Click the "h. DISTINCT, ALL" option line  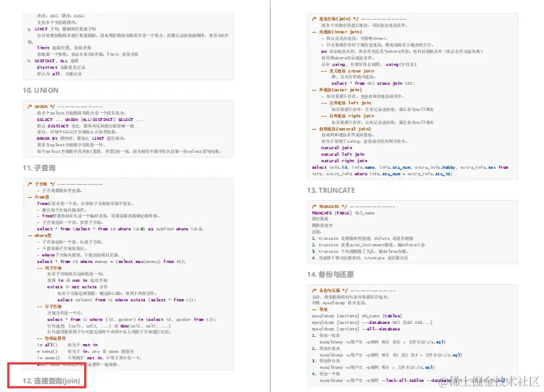coord(53,61)
